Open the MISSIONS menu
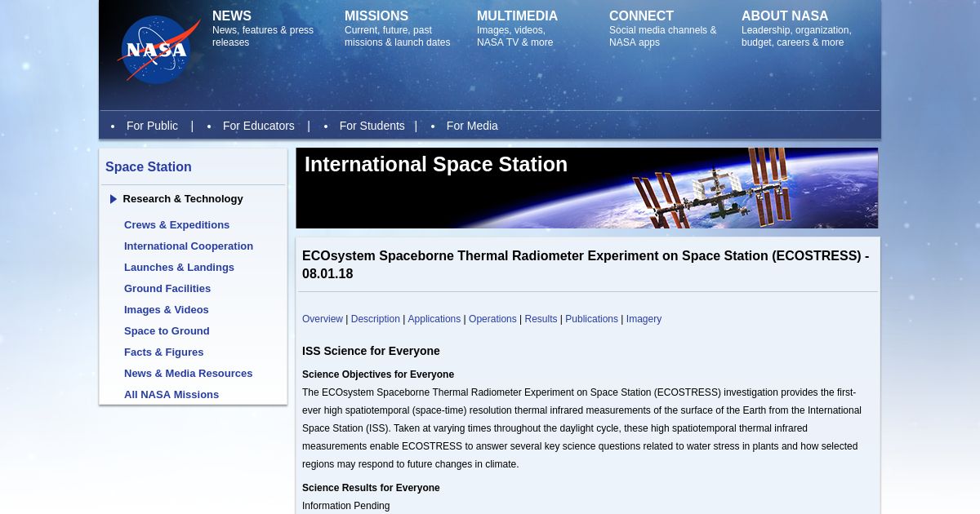 (x=376, y=16)
